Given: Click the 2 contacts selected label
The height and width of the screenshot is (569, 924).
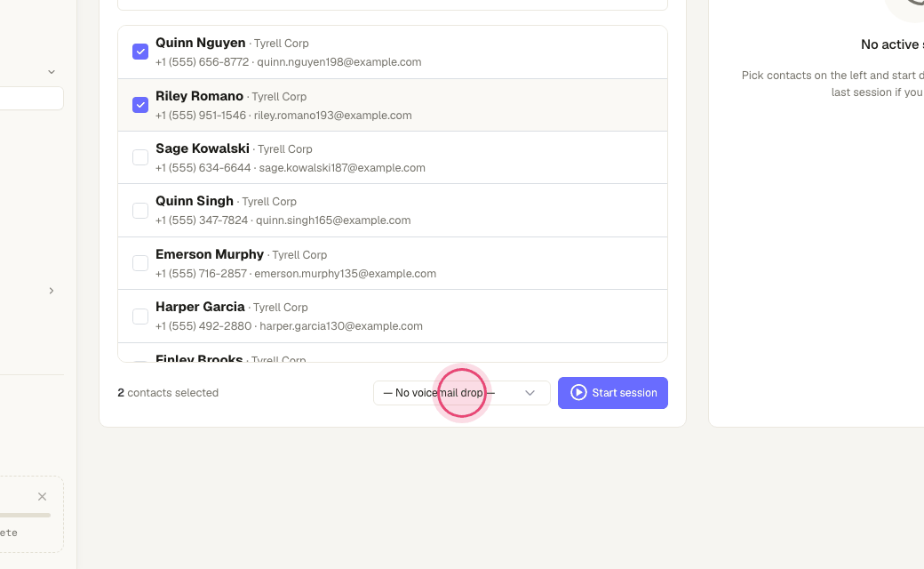Looking at the screenshot, I should 168,393.
